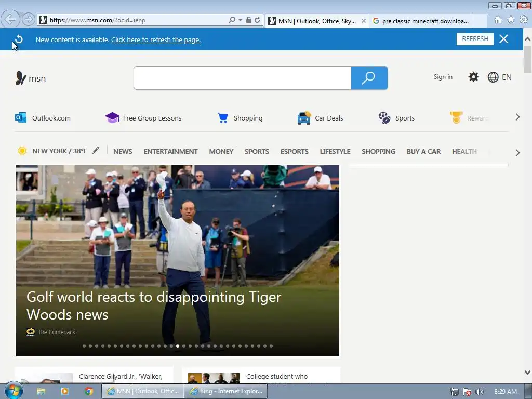
Task: Switch to pre classic minecraft download tab
Action: click(421, 21)
